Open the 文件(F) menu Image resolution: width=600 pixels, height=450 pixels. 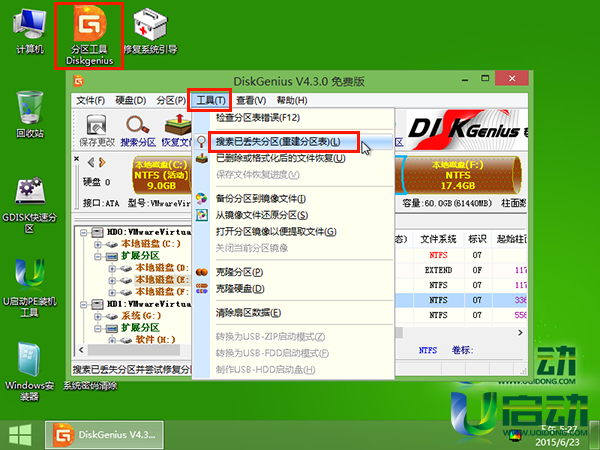pos(91,101)
